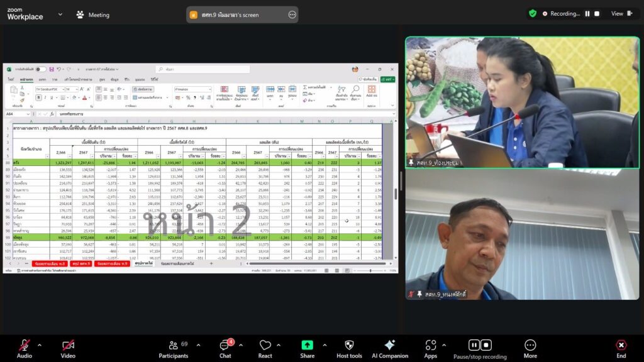Click Pause/stop recording in bottom toolbar
The image size is (644, 362).
point(480,345)
